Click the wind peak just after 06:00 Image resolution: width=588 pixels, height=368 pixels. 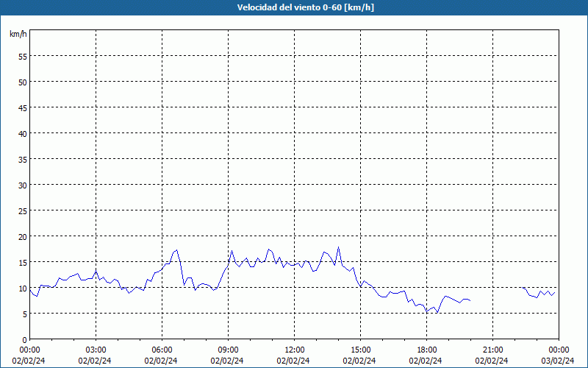click(x=176, y=250)
